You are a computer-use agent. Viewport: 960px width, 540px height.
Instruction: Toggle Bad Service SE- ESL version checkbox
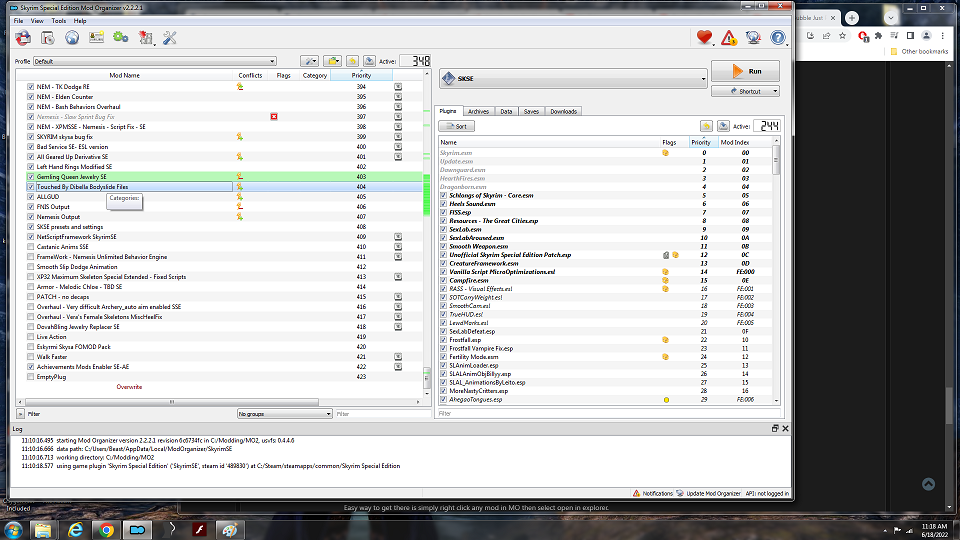[31, 147]
